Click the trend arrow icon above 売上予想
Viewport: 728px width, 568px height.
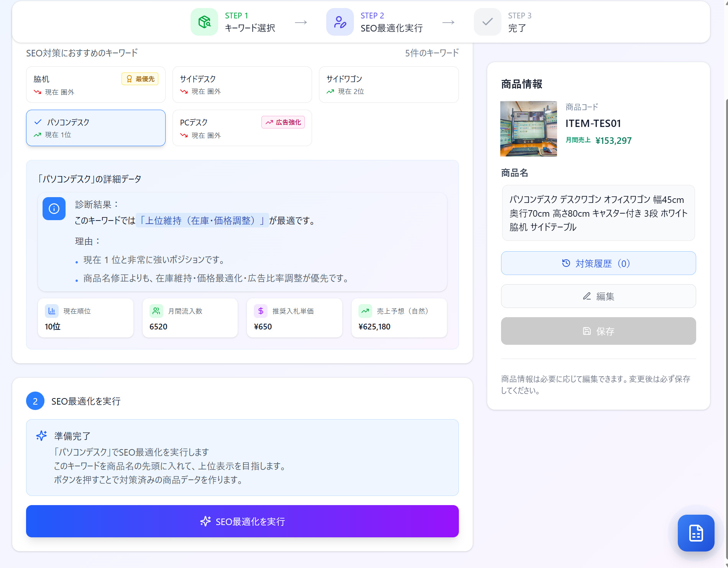pos(365,311)
